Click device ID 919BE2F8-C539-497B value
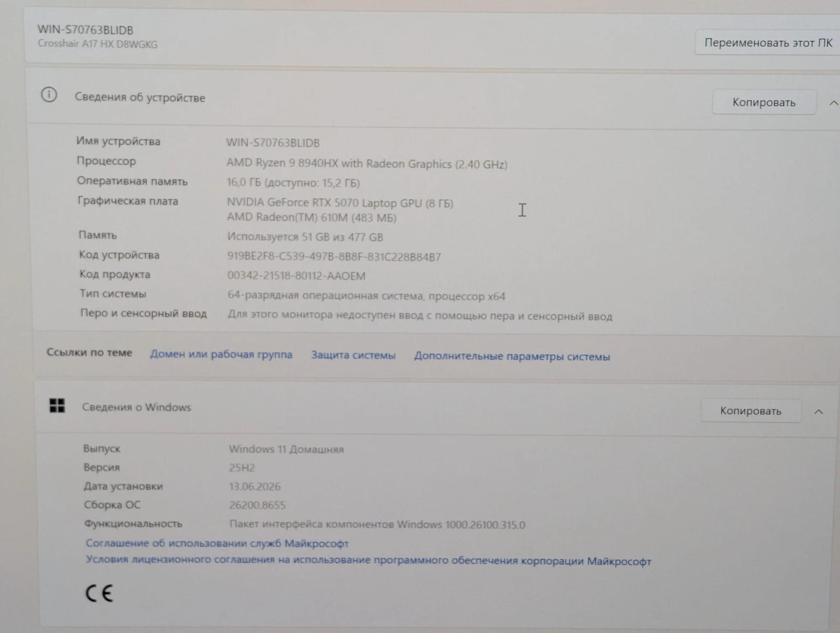The image size is (840, 633). click(x=334, y=257)
